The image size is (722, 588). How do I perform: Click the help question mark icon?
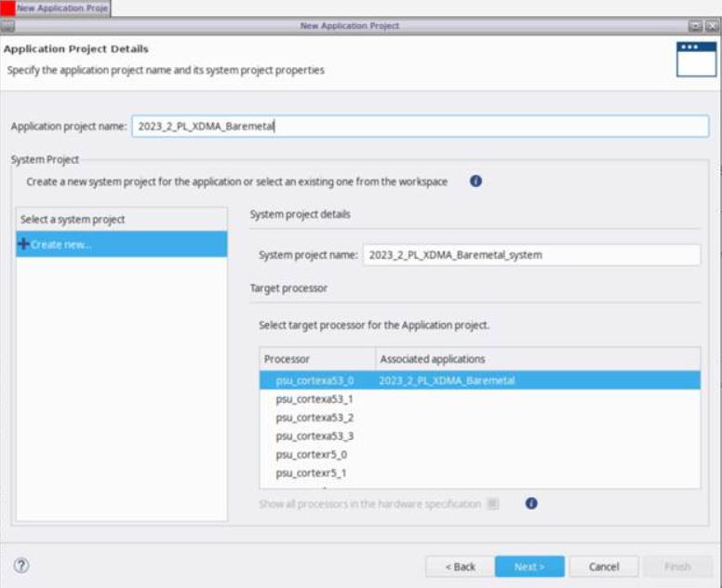21,566
